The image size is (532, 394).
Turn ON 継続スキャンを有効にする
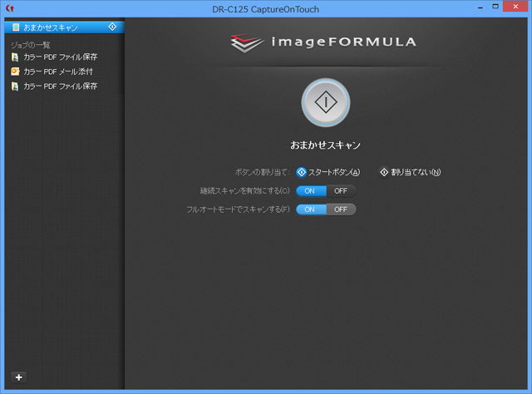311,191
